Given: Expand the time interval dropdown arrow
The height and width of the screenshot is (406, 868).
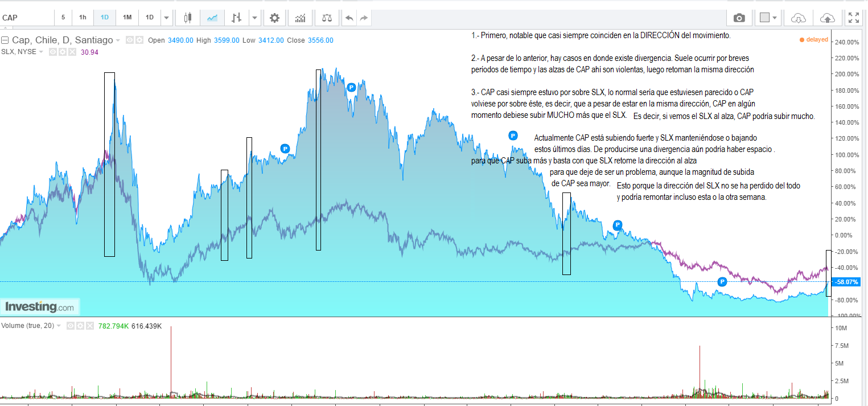Looking at the screenshot, I should click(x=166, y=18).
